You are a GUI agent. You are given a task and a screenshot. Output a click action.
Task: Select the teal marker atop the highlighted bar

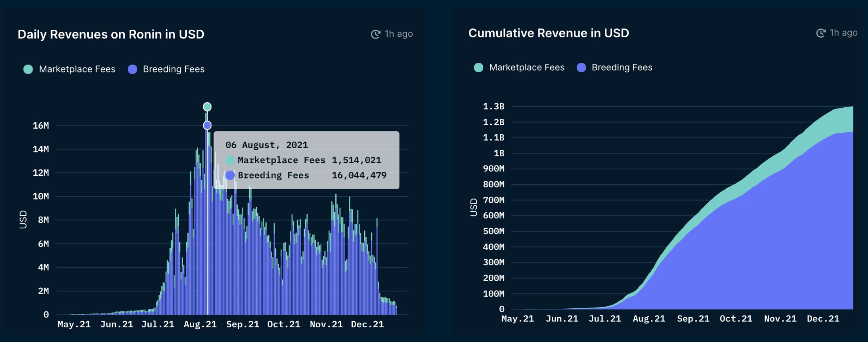tap(207, 107)
